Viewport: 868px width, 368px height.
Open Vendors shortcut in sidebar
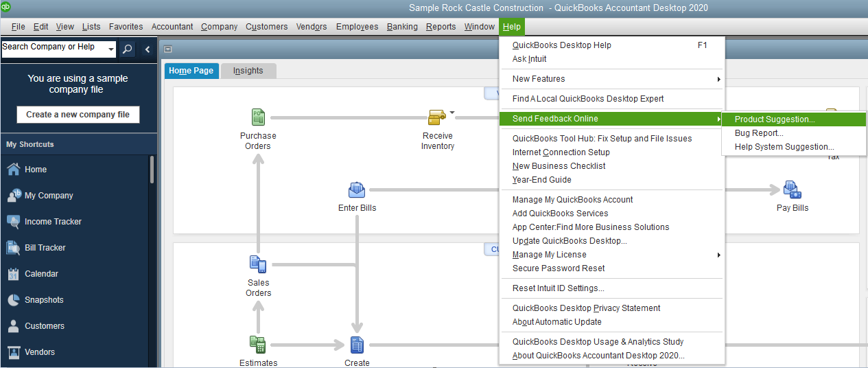point(40,352)
